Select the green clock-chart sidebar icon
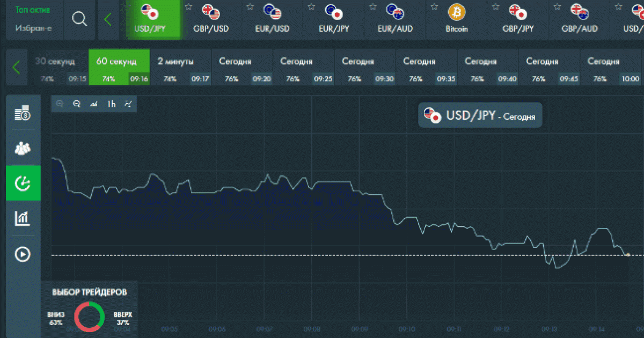 (23, 183)
